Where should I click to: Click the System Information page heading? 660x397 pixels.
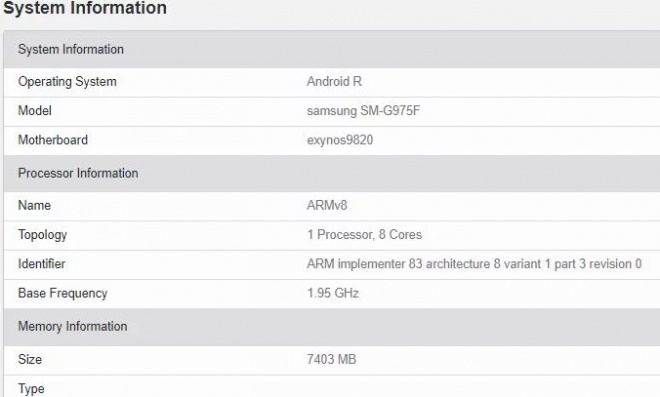coord(85,8)
